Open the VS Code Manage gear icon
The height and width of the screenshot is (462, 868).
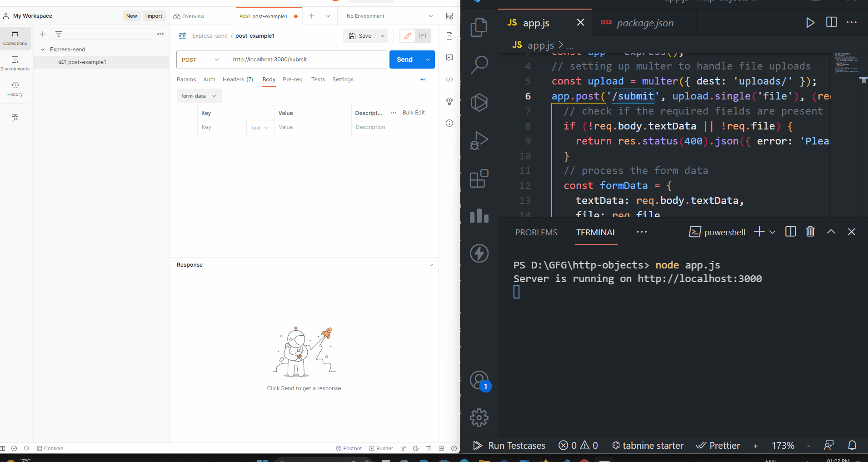click(x=479, y=417)
